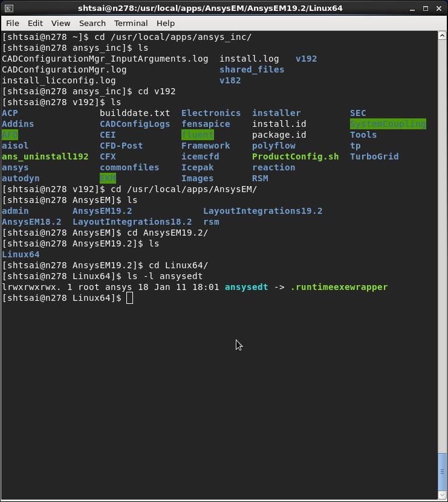Viewport: 448px width, 502px height.
Task: Click the LayoutIntegrations19.2 directory entry
Action: (x=263, y=211)
